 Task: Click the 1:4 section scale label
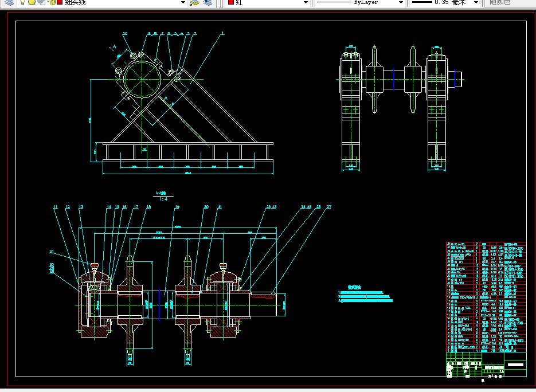pyautogui.click(x=163, y=199)
